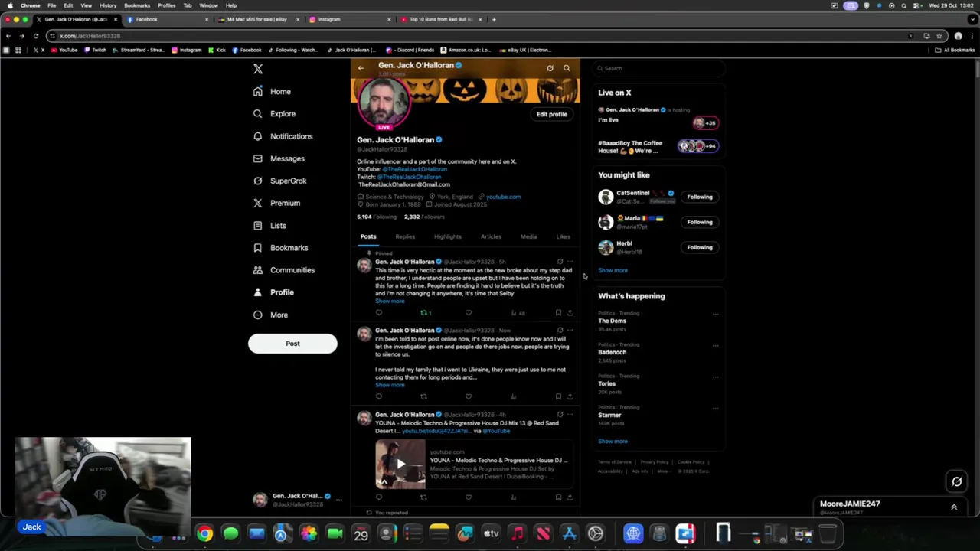Like the pinned post

[x=469, y=312]
